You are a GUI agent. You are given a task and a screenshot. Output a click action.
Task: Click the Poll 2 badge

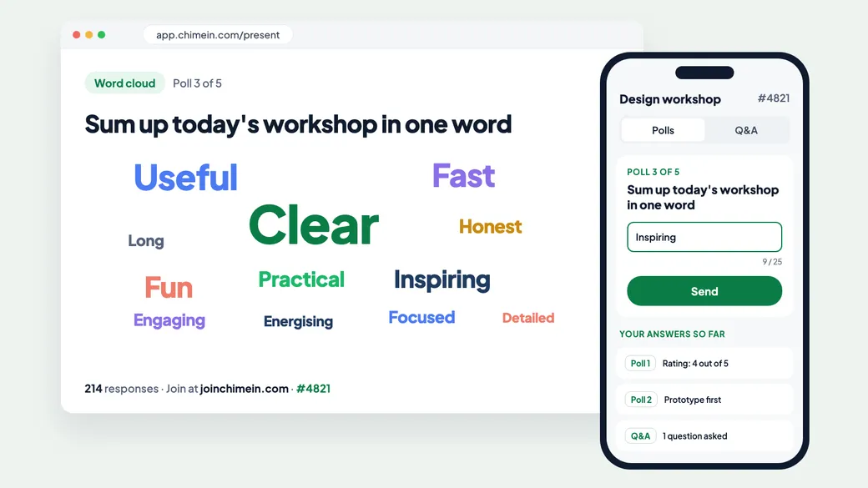[x=641, y=400]
